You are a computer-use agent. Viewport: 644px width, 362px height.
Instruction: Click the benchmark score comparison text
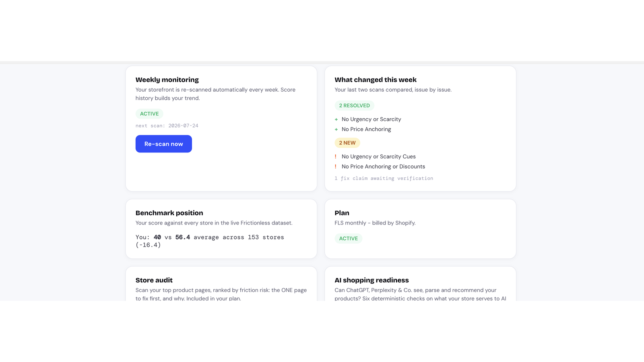(x=210, y=241)
